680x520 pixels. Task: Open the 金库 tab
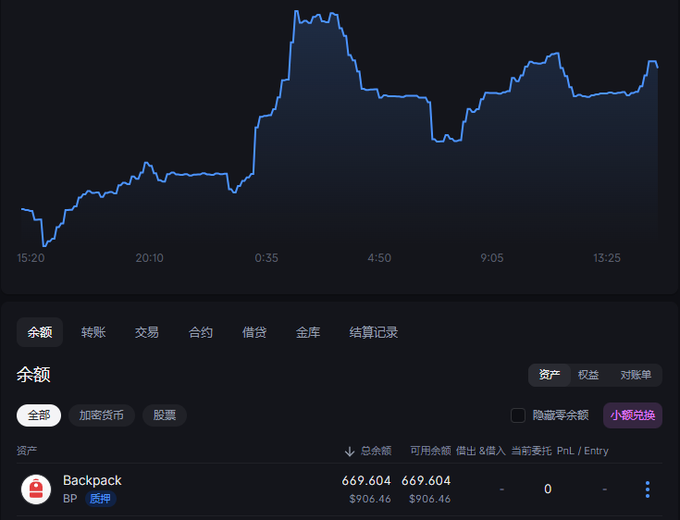point(308,332)
